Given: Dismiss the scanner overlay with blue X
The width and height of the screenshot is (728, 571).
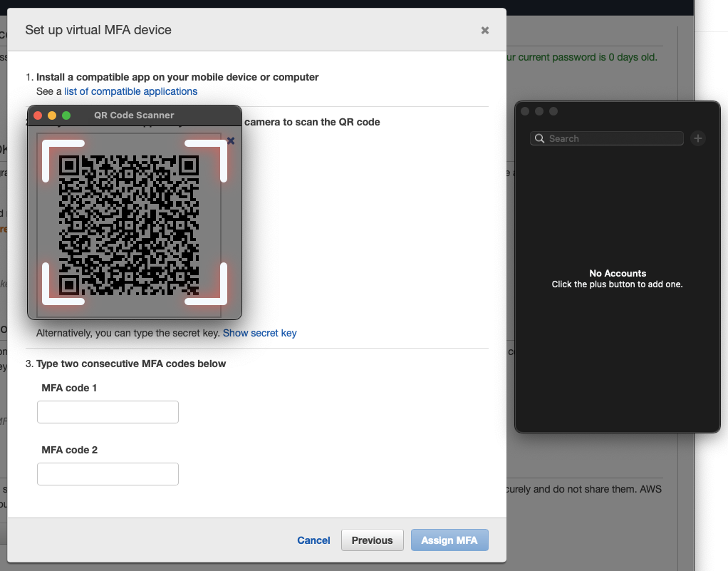Looking at the screenshot, I should (x=231, y=140).
